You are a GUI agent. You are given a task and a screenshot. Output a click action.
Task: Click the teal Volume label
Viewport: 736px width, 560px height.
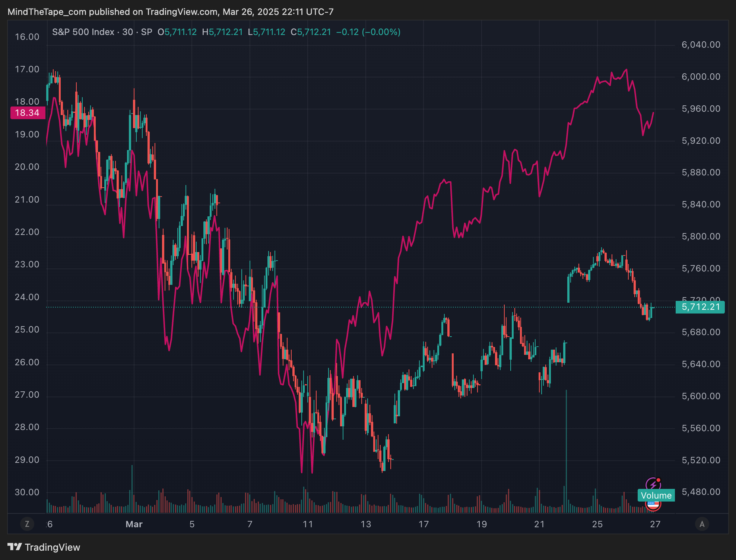[x=656, y=496]
